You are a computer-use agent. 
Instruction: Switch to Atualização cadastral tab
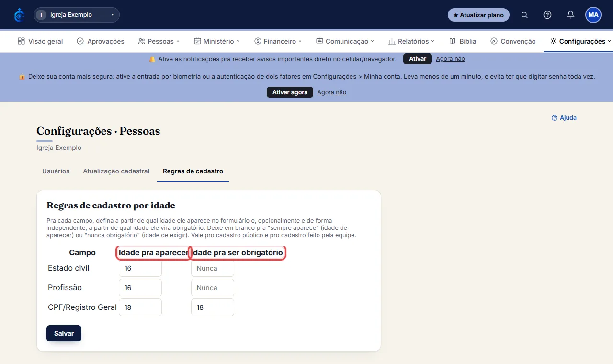pyautogui.click(x=116, y=171)
